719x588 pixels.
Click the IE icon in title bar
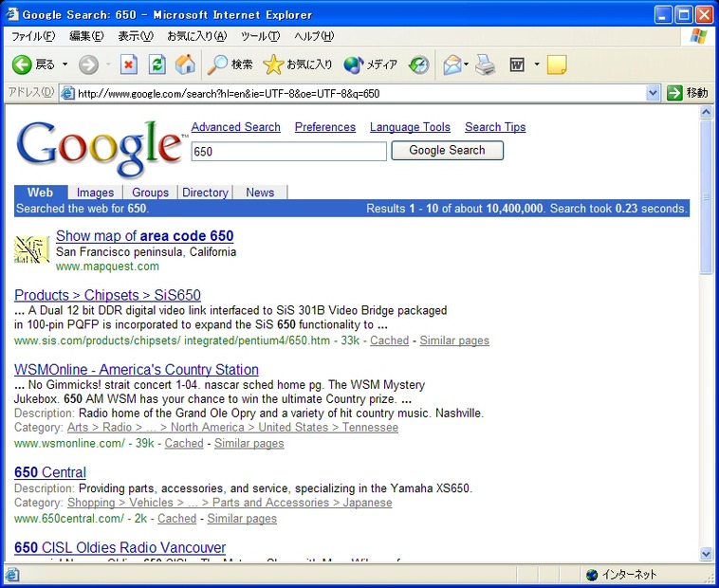click(x=12, y=14)
